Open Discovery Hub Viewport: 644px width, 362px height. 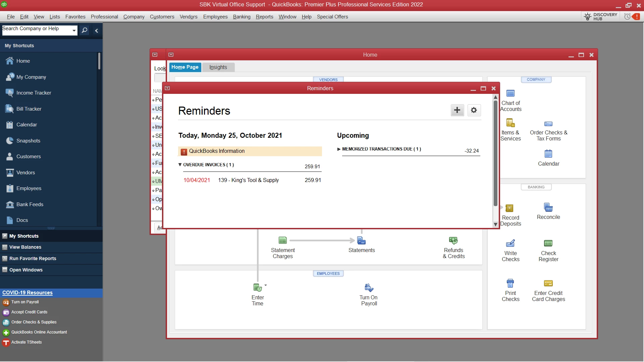tap(600, 16)
